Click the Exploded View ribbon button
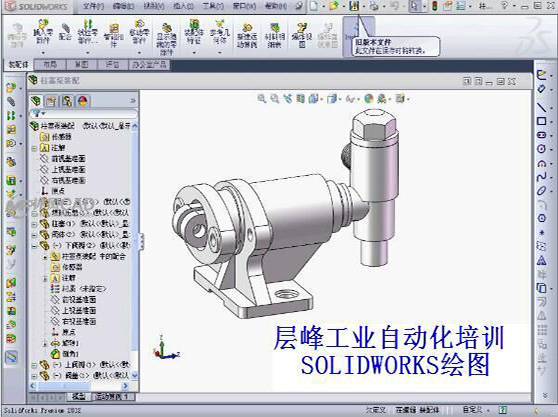Screen dimensions: 558x417 [302, 35]
